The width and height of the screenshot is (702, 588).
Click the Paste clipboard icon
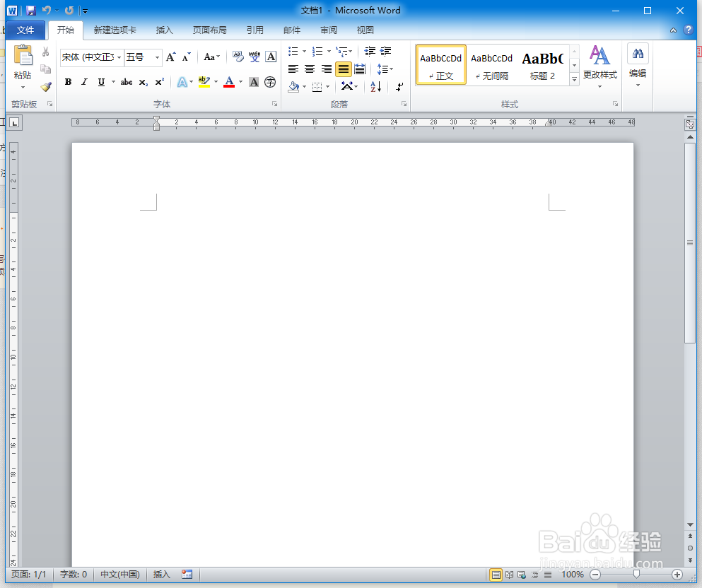(x=23, y=56)
